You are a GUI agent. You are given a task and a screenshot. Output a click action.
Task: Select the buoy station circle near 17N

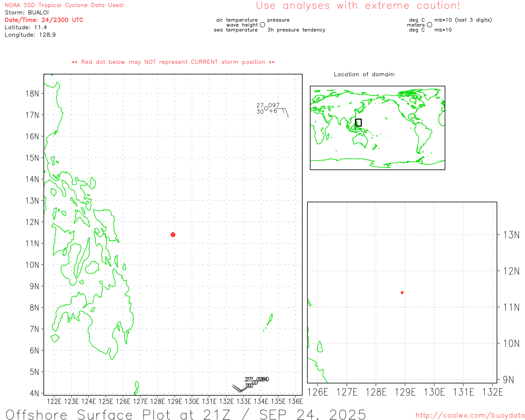click(x=266, y=109)
